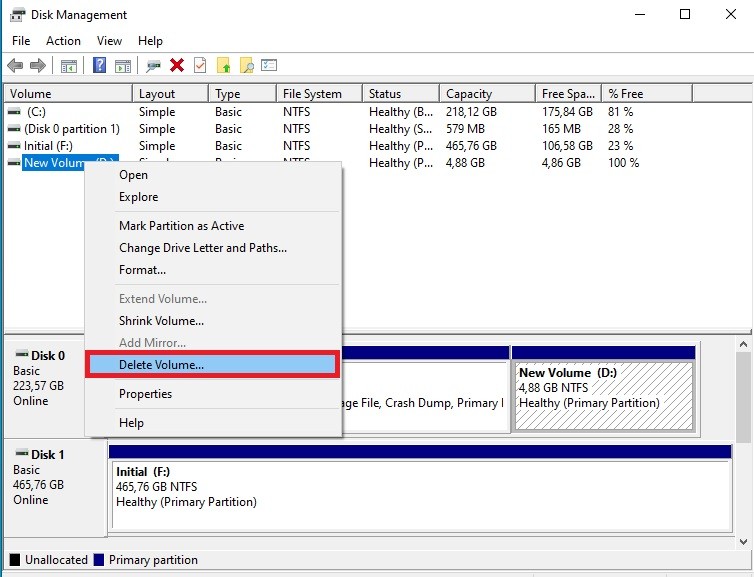Image resolution: width=754 pixels, height=577 pixels.
Task: Click the Back arrow toolbar icon
Action: click(15, 65)
